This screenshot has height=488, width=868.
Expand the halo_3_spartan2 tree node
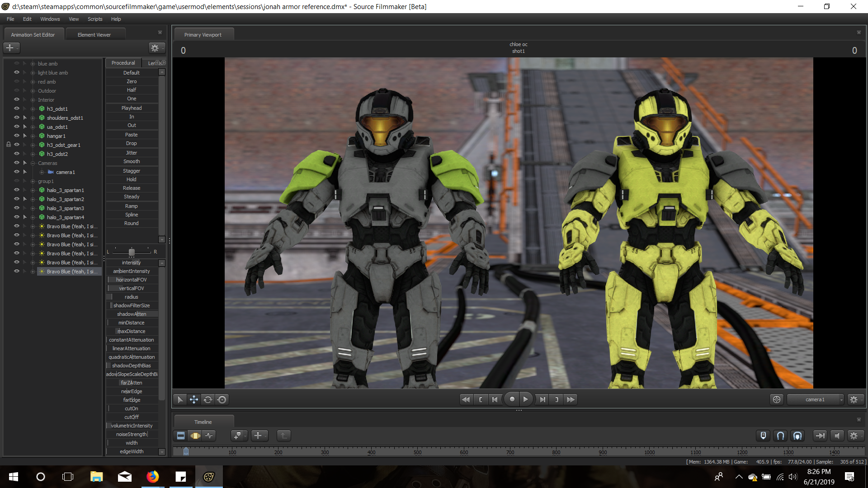[33, 199]
